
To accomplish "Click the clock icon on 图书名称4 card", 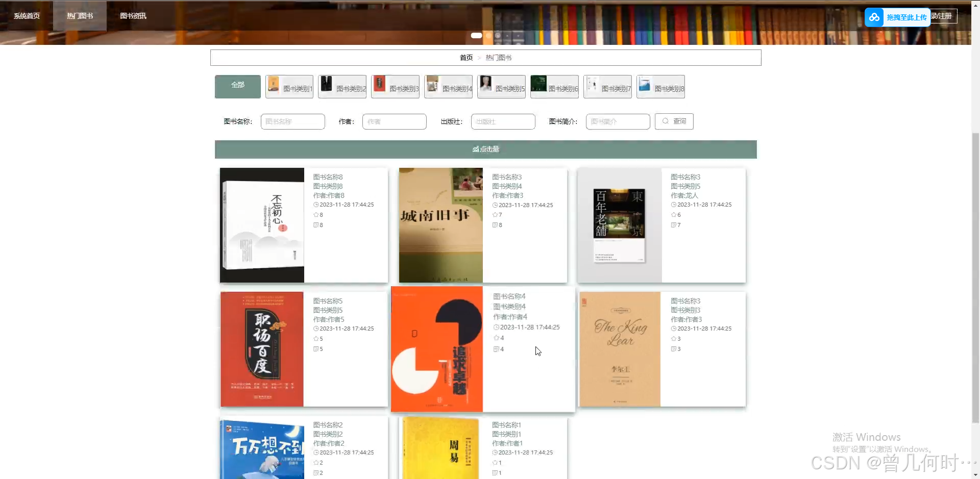I will 496,327.
